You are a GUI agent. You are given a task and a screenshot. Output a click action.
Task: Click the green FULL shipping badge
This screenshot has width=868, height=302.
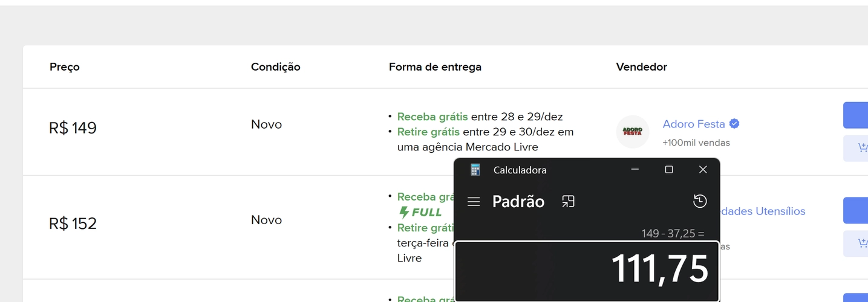pyautogui.click(x=421, y=212)
